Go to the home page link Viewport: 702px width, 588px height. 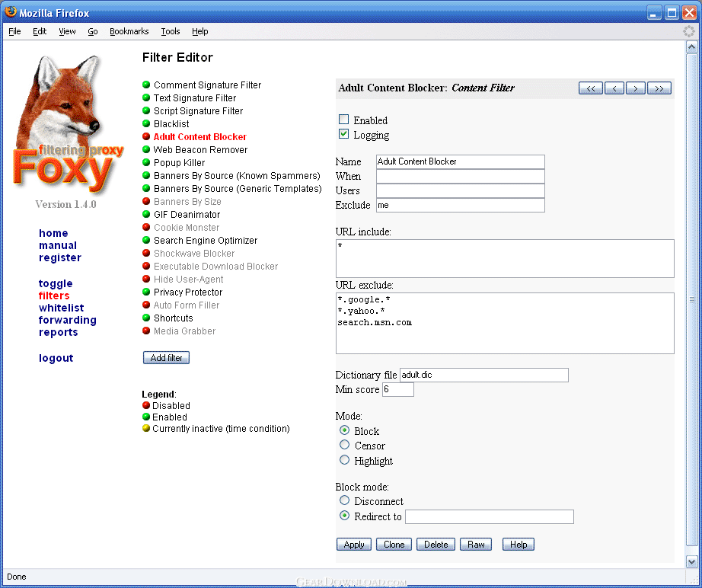(x=53, y=233)
